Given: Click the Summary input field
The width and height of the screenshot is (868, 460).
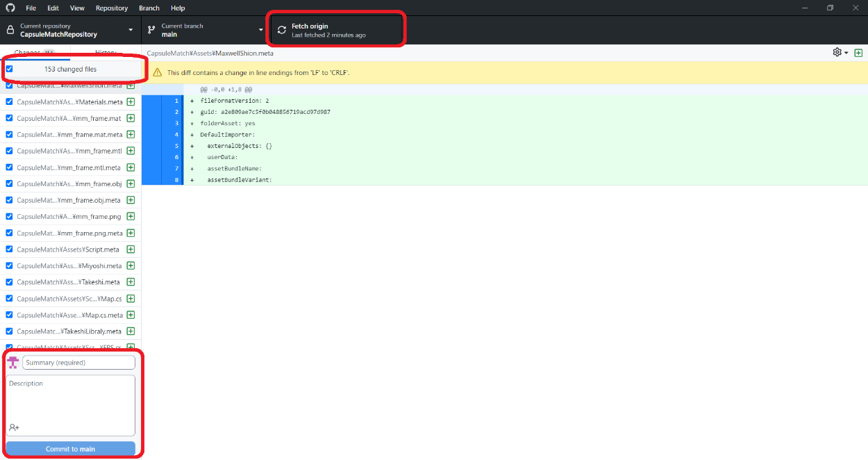Looking at the screenshot, I should click(78, 363).
